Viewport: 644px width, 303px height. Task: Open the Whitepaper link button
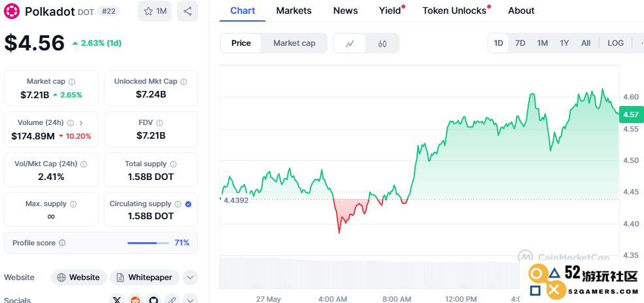[x=144, y=277]
